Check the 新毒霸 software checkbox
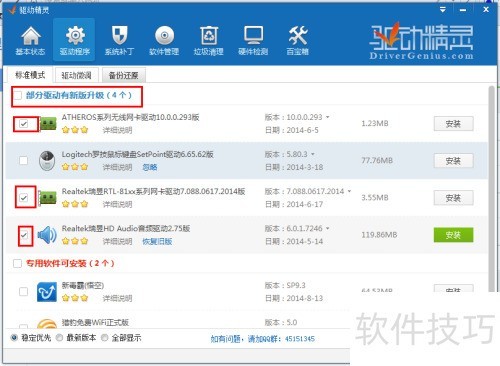500x366 pixels. tap(24, 292)
